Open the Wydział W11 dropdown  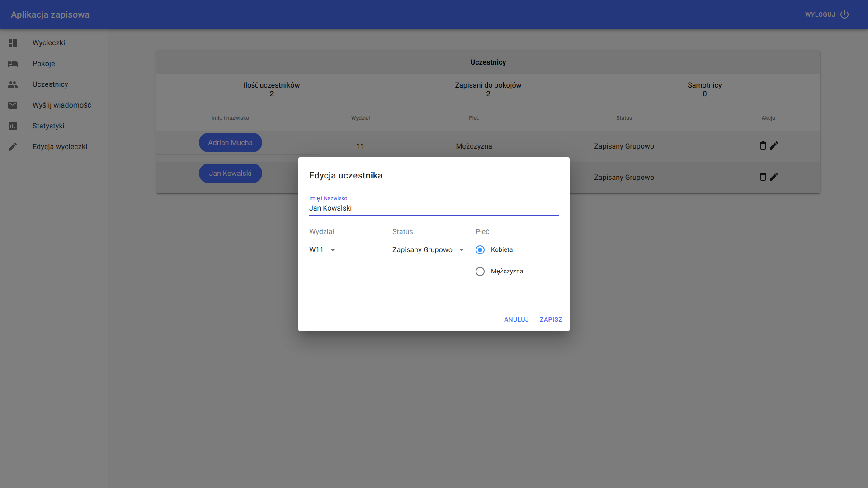point(323,250)
